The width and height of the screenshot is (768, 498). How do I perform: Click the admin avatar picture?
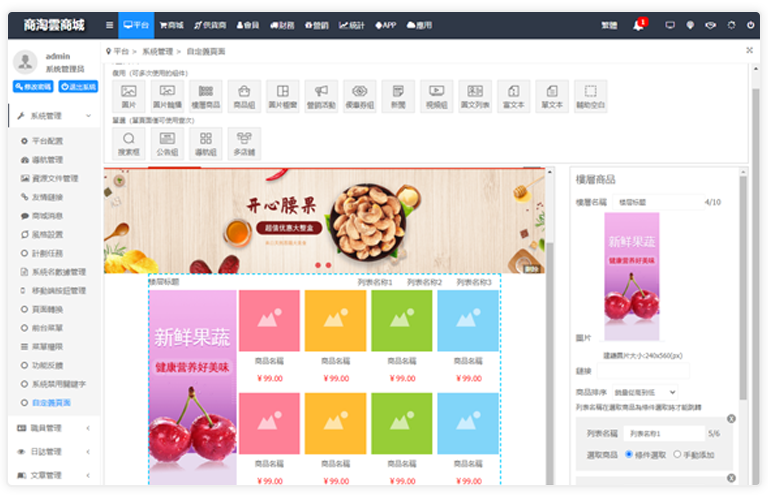[x=25, y=62]
